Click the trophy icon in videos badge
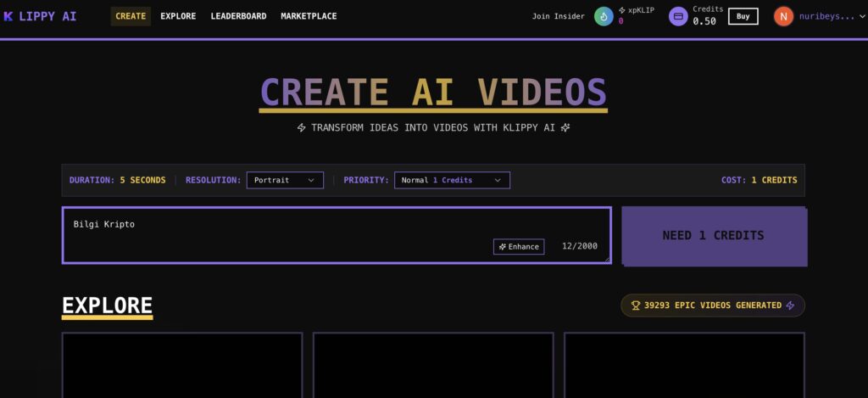Screen dimensions: 868x398 coord(636,306)
